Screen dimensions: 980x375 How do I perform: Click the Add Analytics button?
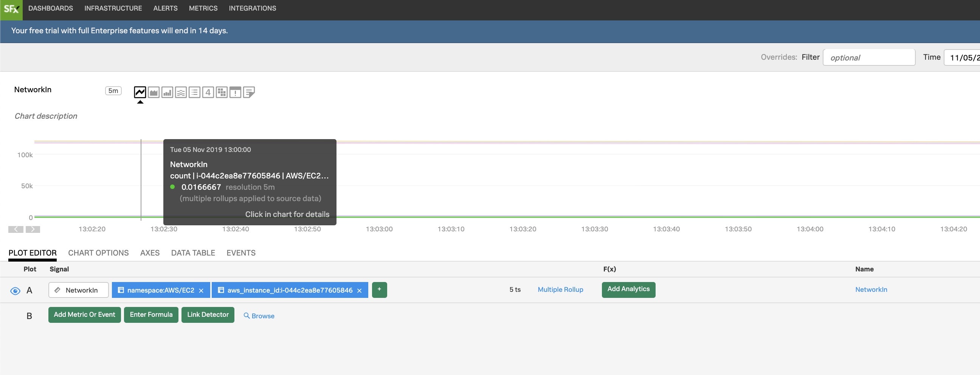click(x=628, y=290)
